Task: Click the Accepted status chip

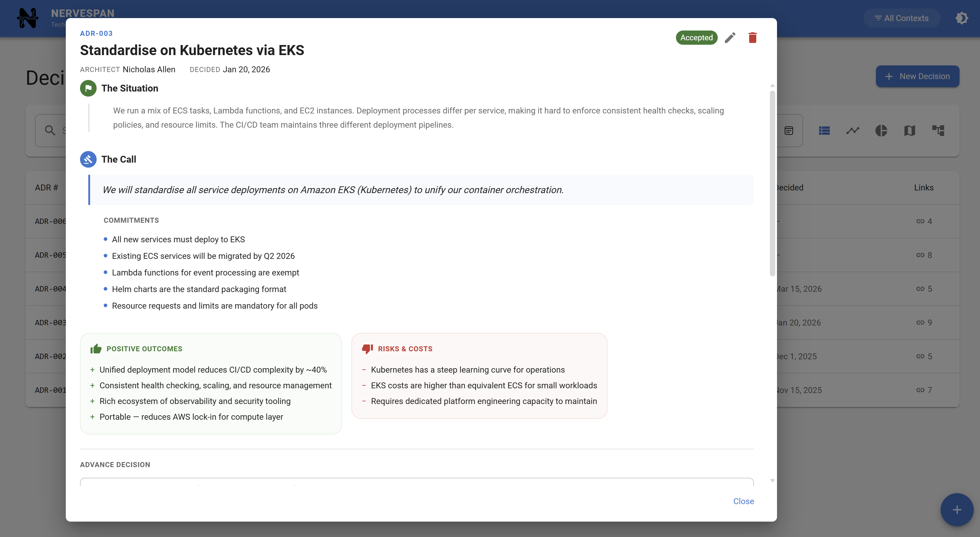Action: pyautogui.click(x=696, y=38)
